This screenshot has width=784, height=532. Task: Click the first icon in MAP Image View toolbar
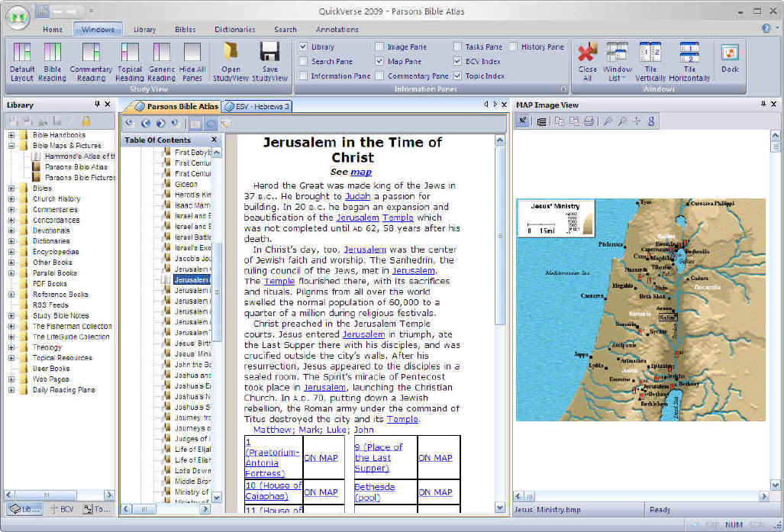click(523, 121)
